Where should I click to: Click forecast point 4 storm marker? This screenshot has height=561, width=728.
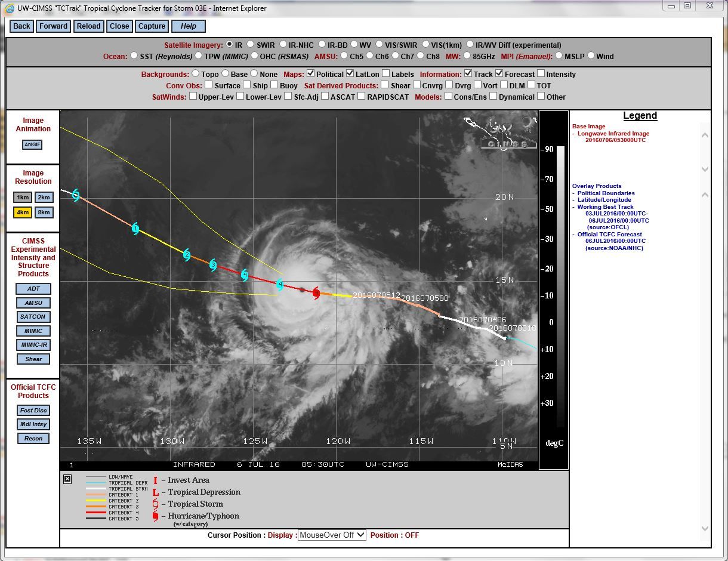(x=279, y=285)
